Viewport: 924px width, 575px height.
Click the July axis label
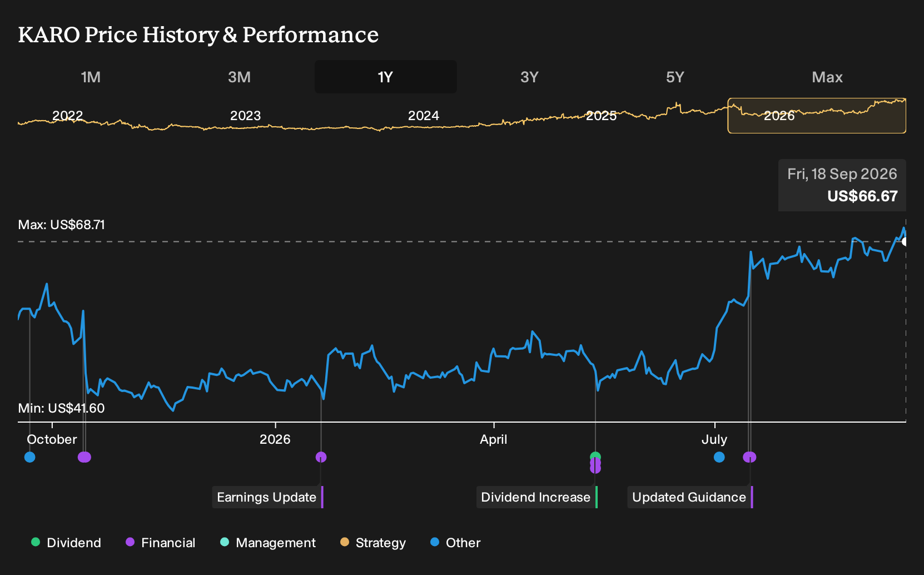click(x=714, y=439)
